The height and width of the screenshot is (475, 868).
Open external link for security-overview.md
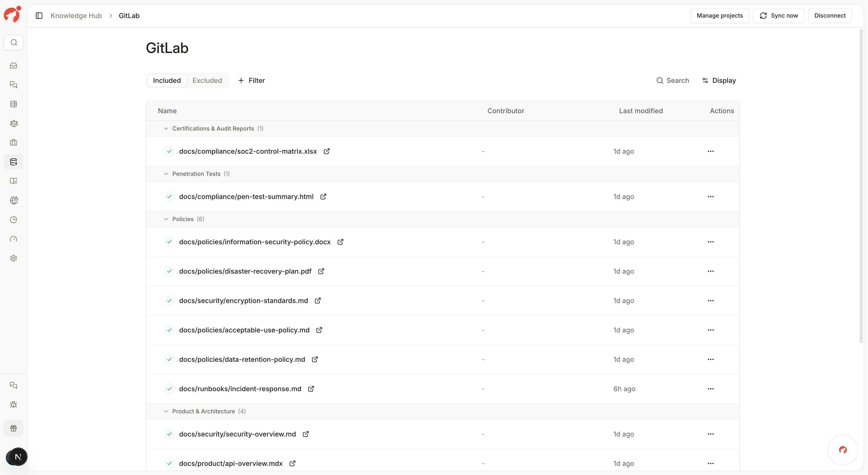pyautogui.click(x=306, y=434)
